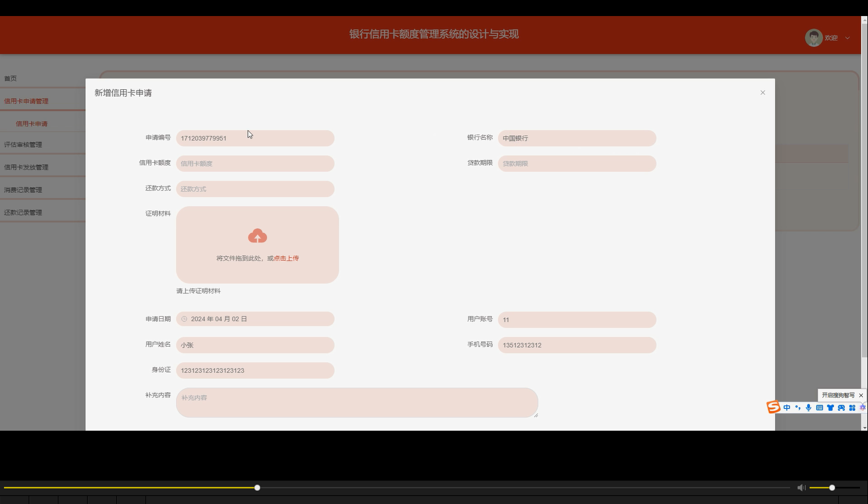Select 首页 in the sidebar menu
The height and width of the screenshot is (504, 868).
click(x=10, y=78)
